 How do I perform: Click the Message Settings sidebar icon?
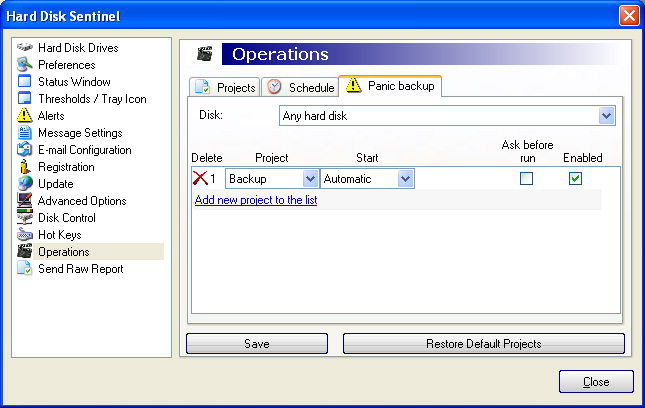(25, 133)
